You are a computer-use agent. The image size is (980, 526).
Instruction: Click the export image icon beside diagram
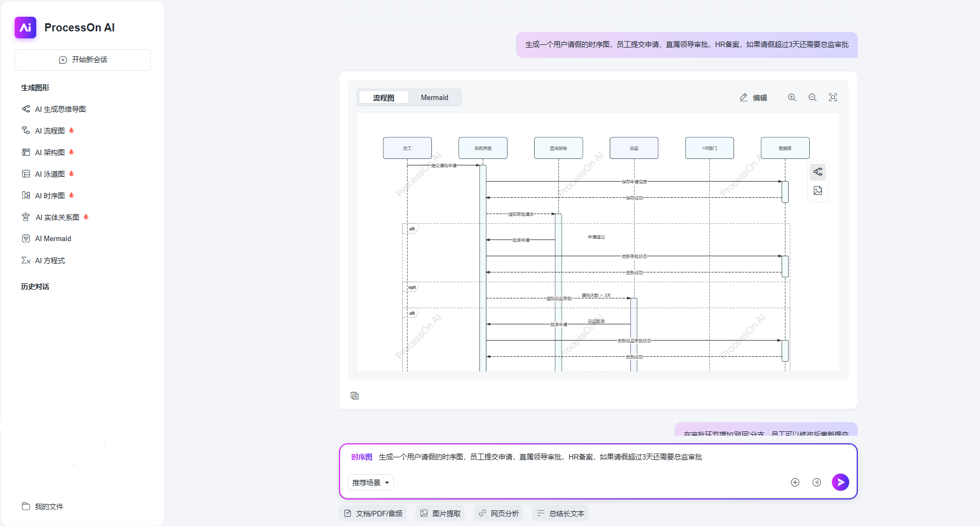click(818, 190)
